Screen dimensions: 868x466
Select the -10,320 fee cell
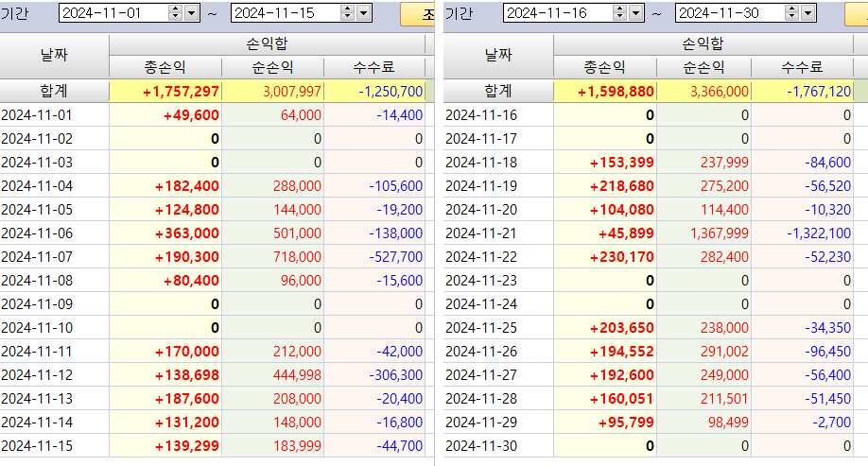802,210
